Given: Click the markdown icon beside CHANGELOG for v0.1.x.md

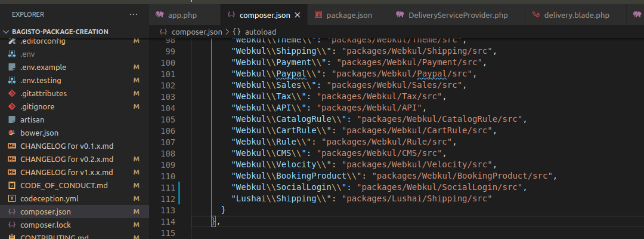Looking at the screenshot, I should pos(12,146).
